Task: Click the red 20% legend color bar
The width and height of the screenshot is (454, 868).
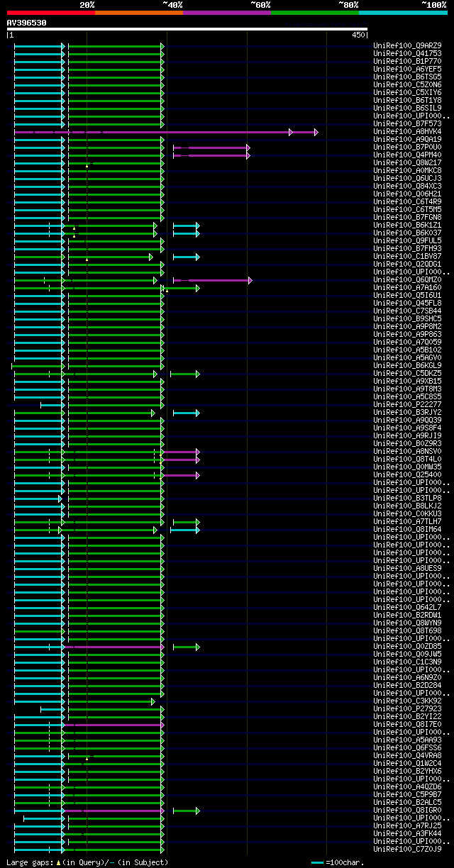Action: [50, 13]
